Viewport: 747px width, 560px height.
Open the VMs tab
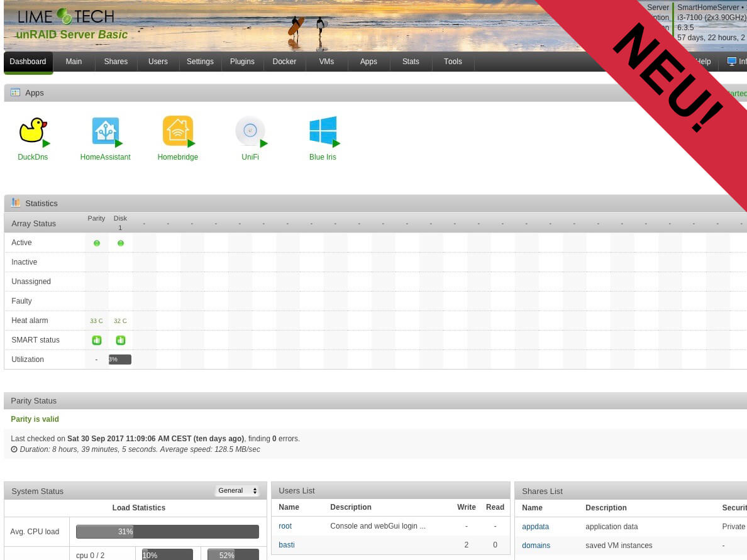click(326, 62)
